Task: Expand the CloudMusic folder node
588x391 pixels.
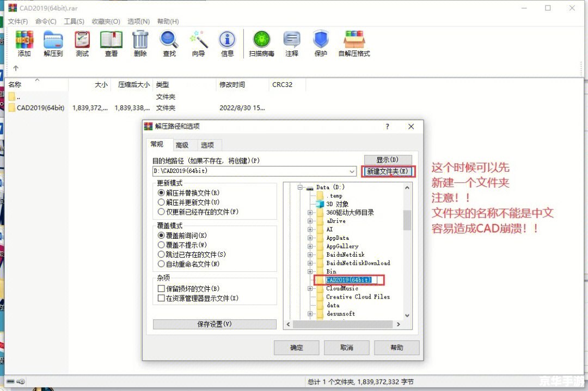Action: (x=310, y=288)
